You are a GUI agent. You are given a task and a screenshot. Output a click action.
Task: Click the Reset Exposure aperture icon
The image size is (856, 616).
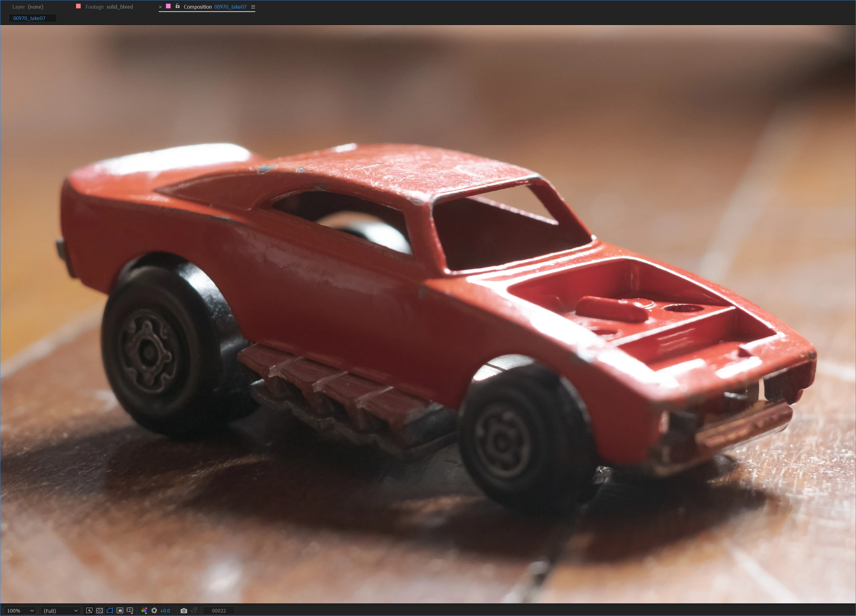click(x=154, y=610)
